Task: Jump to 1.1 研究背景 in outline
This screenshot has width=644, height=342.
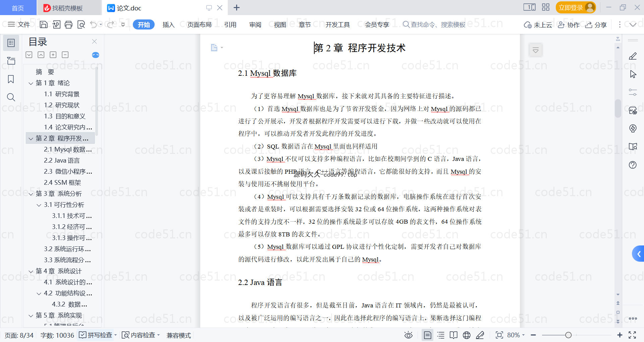Action: click(x=62, y=94)
